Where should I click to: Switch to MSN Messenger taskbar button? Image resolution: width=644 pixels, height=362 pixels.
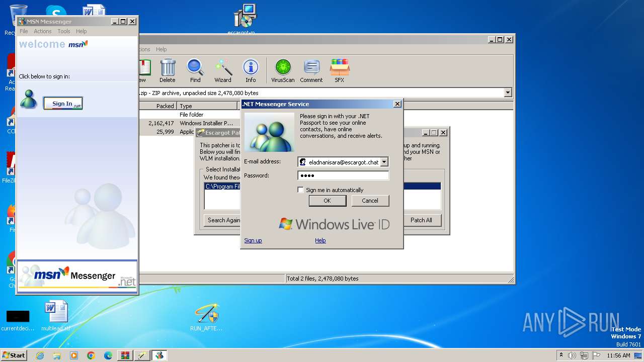tap(159, 355)
